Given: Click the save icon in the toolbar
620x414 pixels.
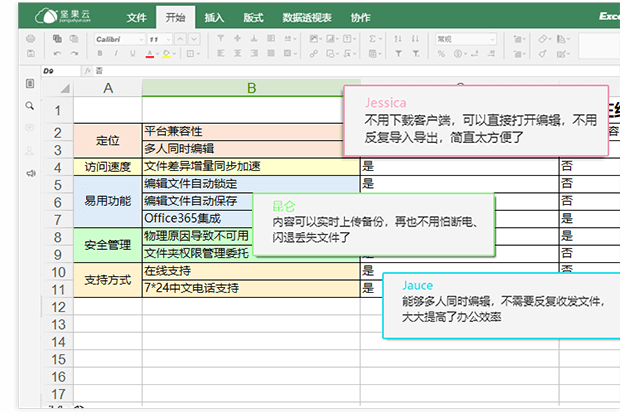Looking at the screenshot, I should [x=31, y=53].
